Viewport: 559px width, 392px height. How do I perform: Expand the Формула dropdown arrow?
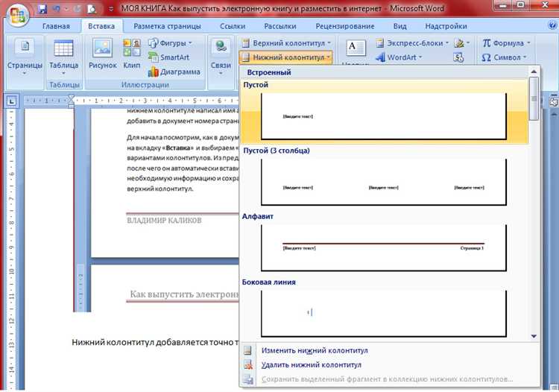(528, 43)
